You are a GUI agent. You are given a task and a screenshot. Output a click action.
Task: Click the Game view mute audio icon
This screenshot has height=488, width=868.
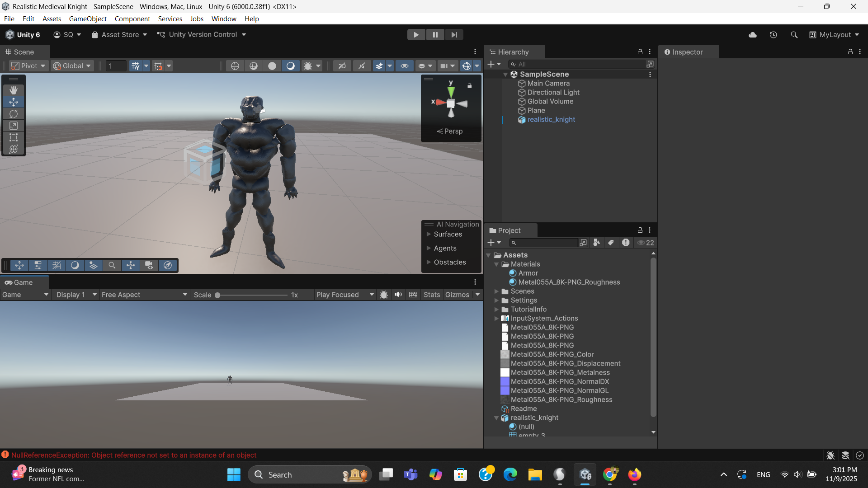tap(398, 295)
